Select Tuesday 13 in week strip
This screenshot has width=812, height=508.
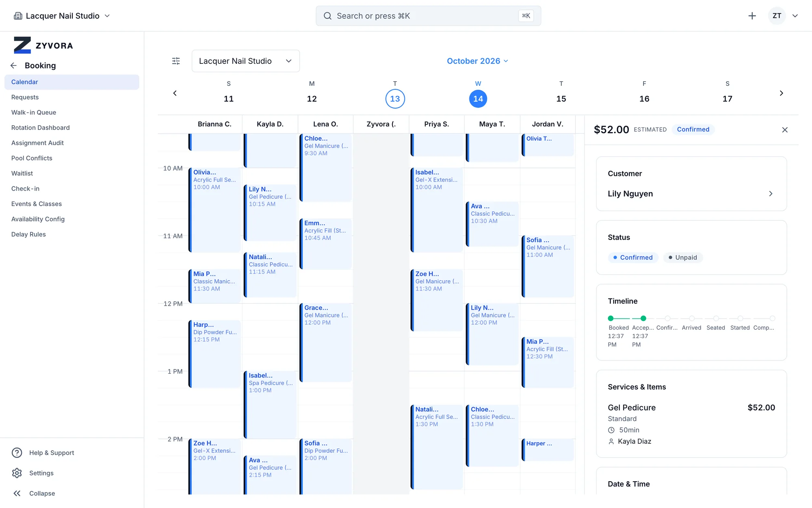pyautogui.click(x=395, y=99)
